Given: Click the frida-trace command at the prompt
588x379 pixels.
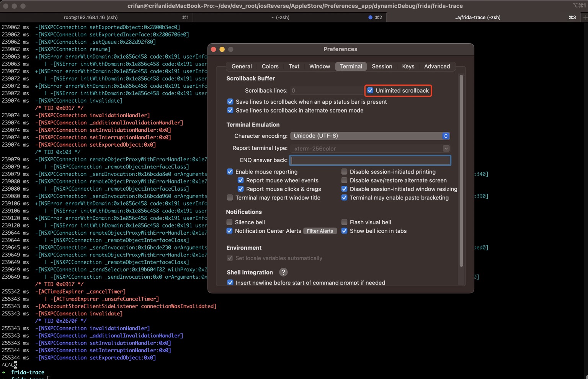Looking at the screenshot, I should [28, 372].
